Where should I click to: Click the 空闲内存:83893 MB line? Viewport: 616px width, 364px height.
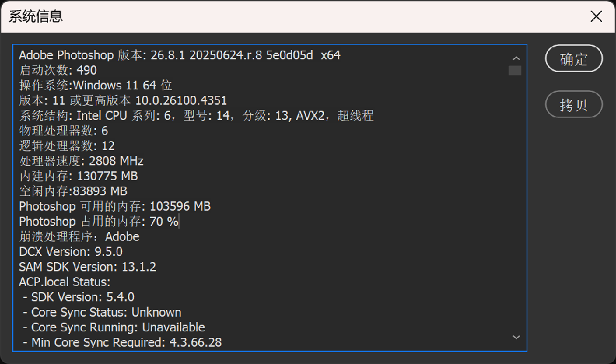pos(73,191)
